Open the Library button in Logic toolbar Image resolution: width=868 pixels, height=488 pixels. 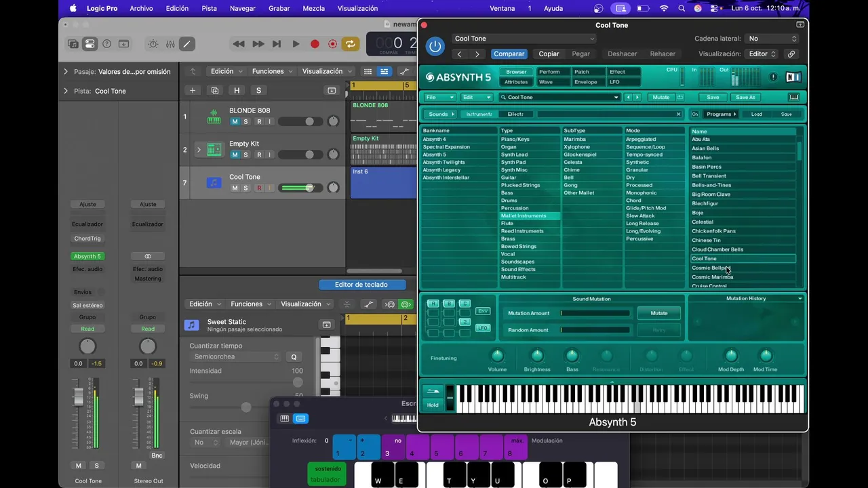[73, 44]
